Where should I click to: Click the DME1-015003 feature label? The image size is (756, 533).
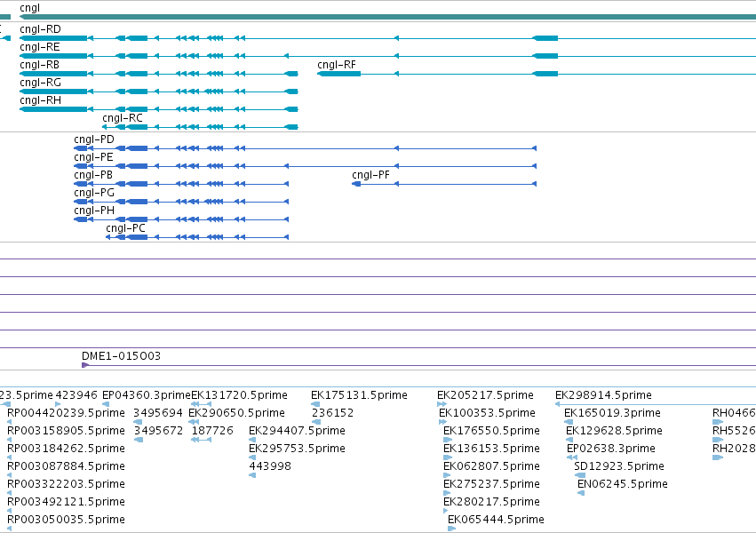tap(121, 356)
